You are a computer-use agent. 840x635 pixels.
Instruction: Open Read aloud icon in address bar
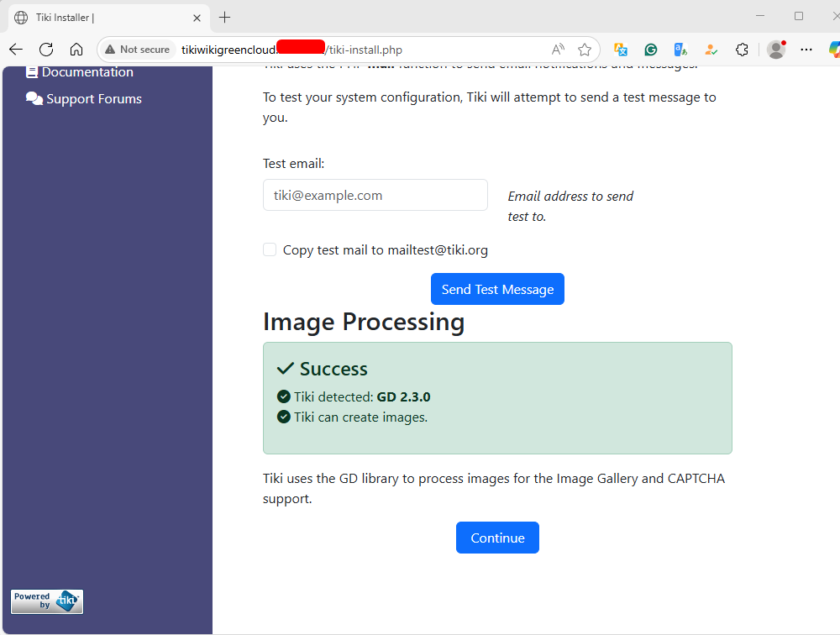558,50
